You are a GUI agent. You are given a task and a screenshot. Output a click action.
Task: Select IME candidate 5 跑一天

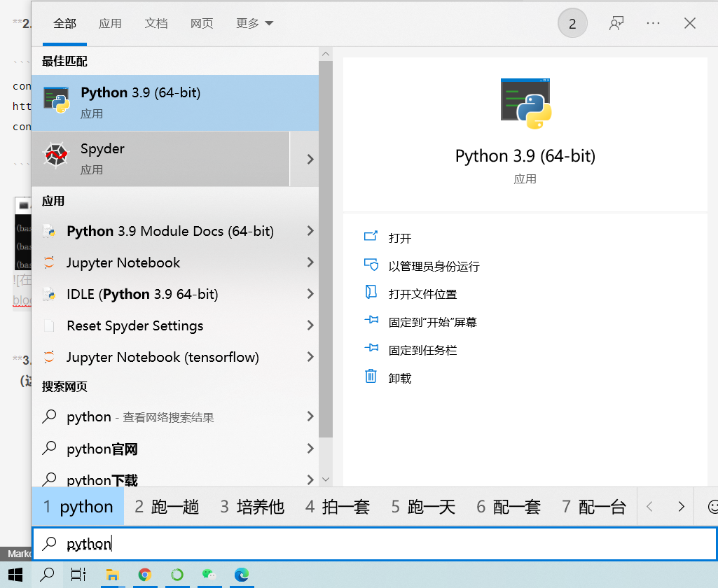tap(423, 507)
